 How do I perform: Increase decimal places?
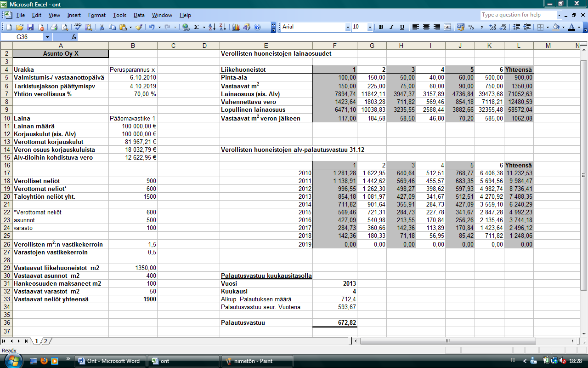[x=492, y=27]
